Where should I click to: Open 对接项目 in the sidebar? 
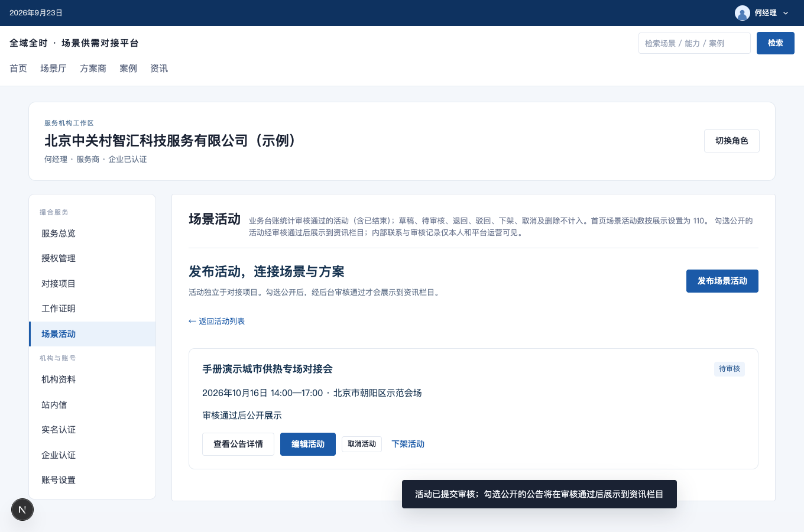tap(92, 284)
